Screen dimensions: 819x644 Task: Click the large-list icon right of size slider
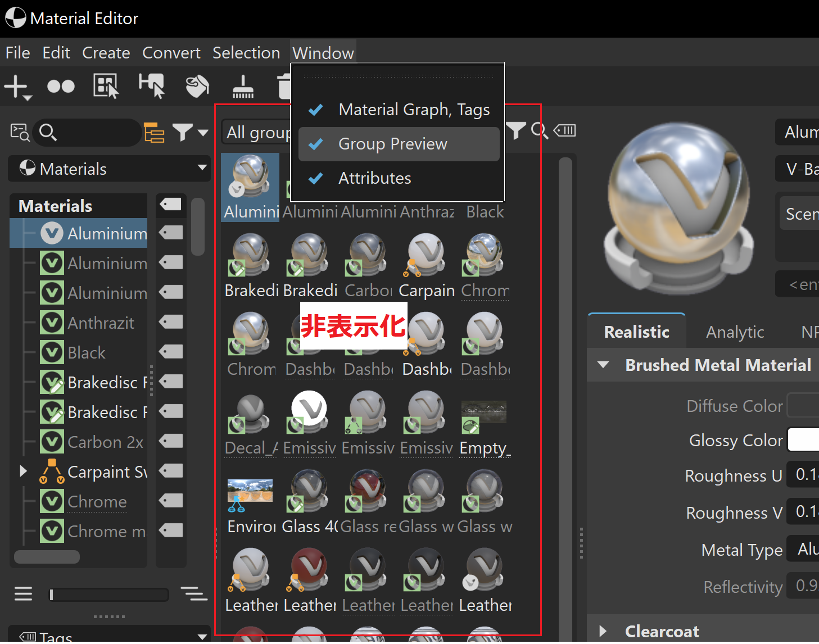tap(194, 594)
